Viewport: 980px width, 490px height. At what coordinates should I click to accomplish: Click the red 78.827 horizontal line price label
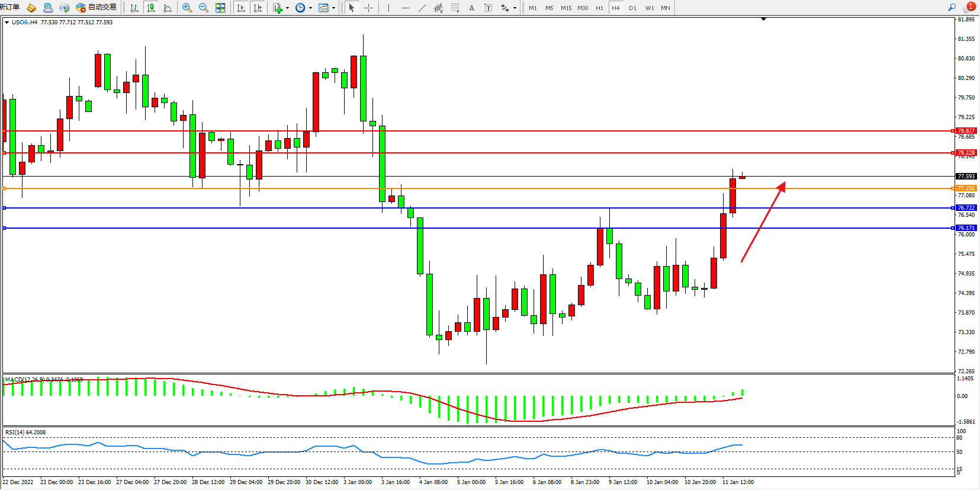(966, 131)
